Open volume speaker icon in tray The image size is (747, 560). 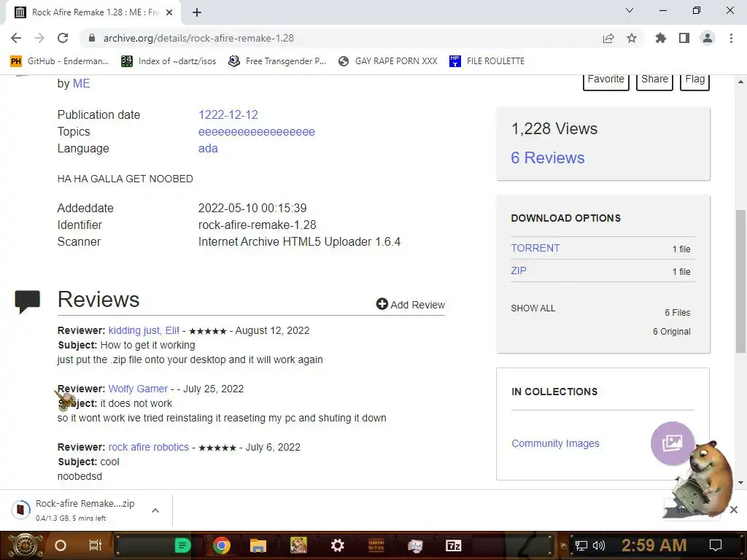tap(599, 545)
